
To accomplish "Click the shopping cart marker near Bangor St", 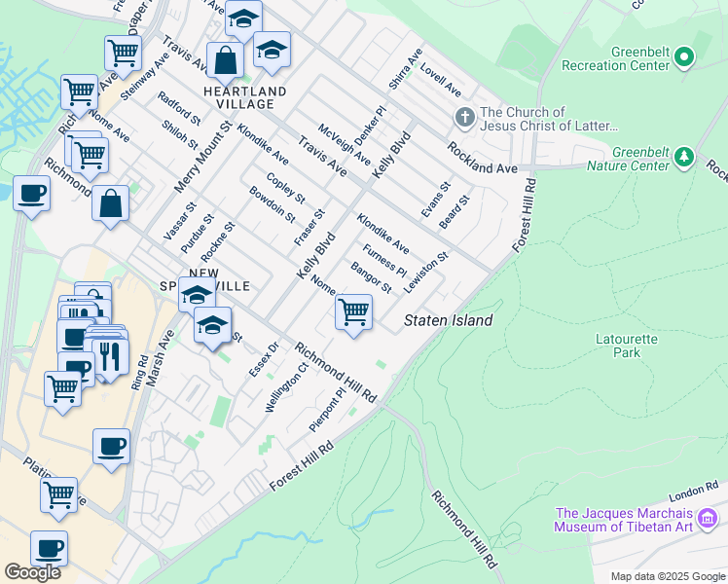I will pyautogui.click(x=353, y=312).
